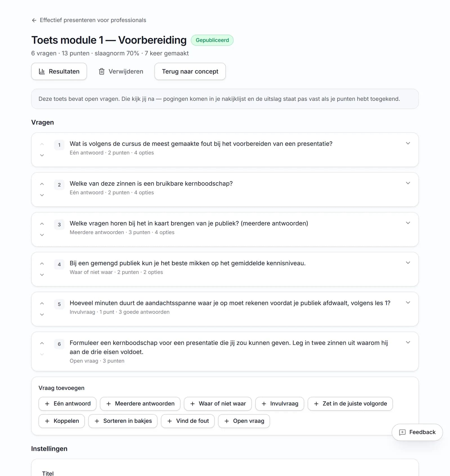Click the trash icon to delete the quiz

click(102, 71)
